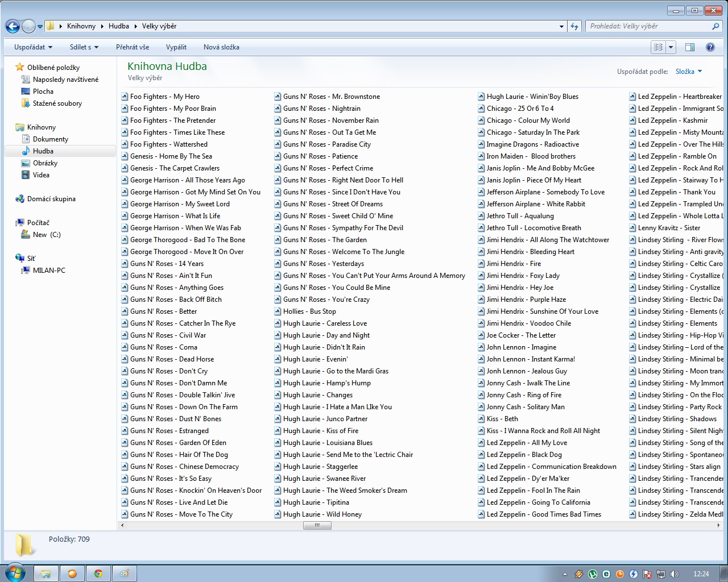
Task: Click the Vypálit toolbar button
Action: (x=176, y=47)
